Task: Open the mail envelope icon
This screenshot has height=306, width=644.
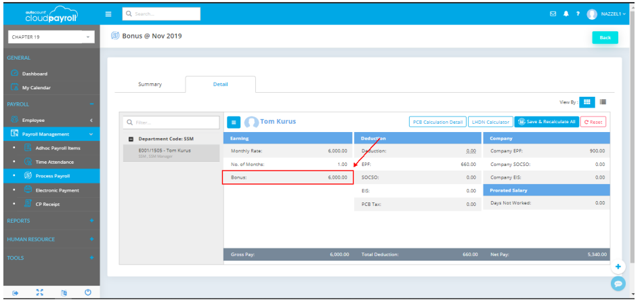Action: [x=553, y=14]
